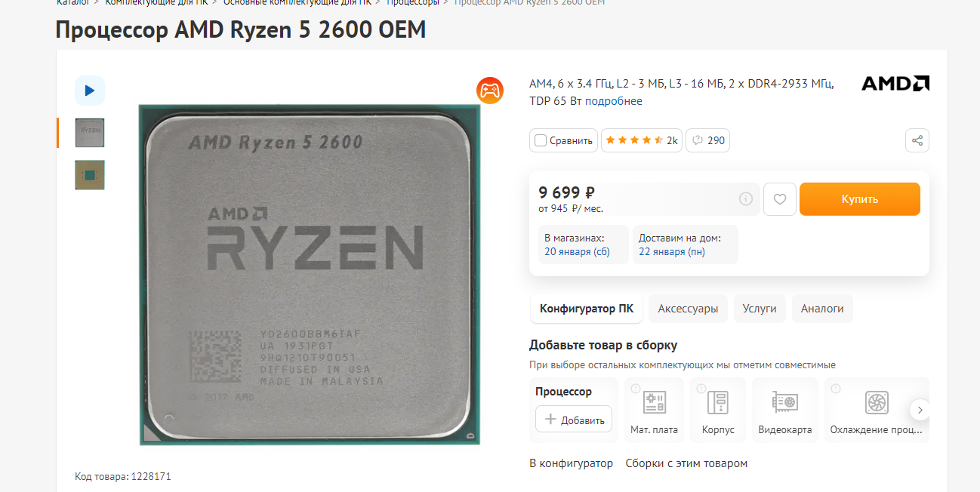Image resolution: width=980 pixels, height=492 pixels.
Task: Open price info icon beside 9 699 ₽
Action: tap(746, 199)
